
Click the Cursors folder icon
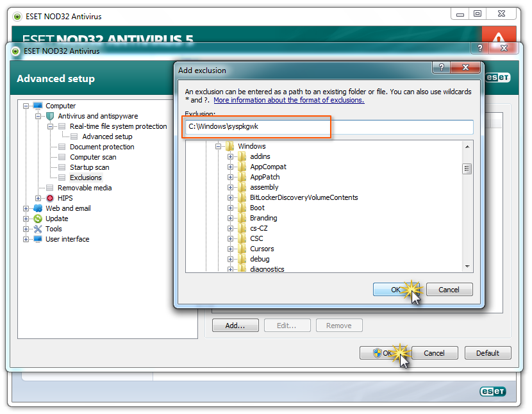(x=242, y=249)
